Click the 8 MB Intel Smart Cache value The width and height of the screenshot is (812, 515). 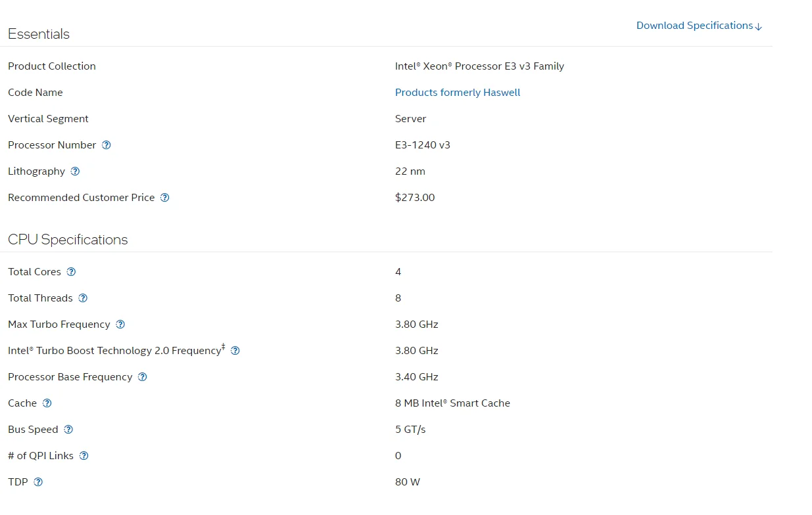(452, 403)
